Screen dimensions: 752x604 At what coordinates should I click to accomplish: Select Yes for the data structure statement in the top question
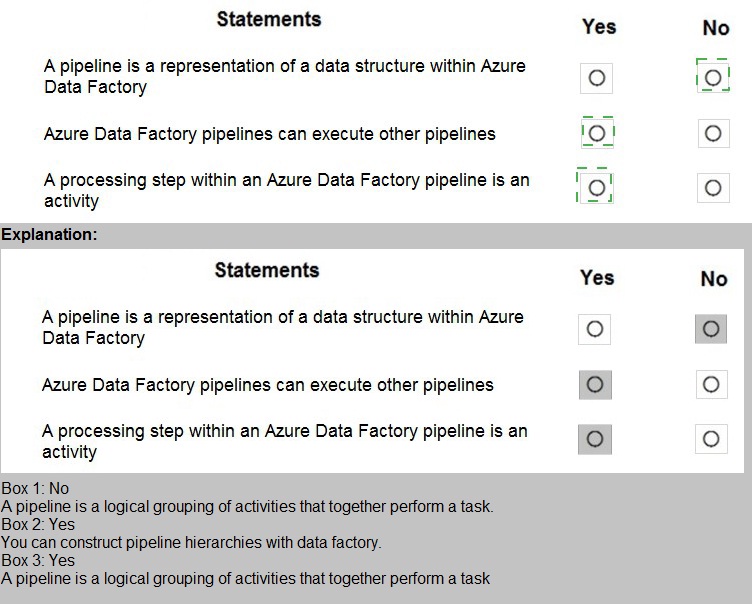(x=596, y=77)
